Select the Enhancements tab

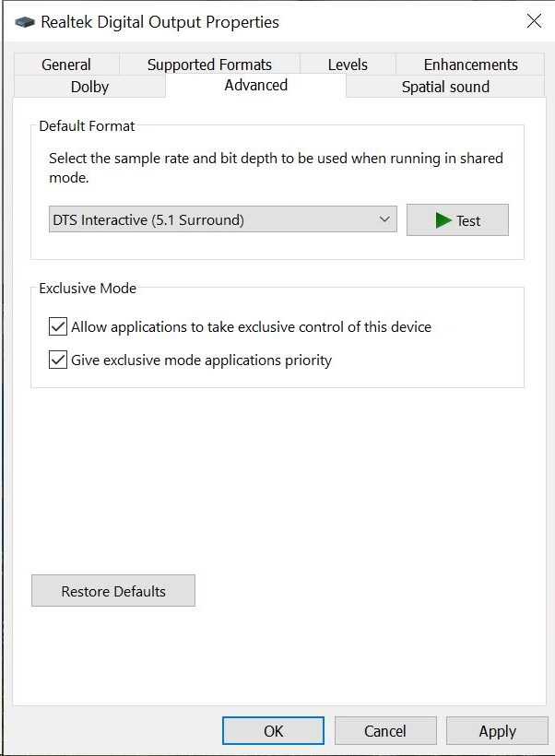pyautogui.click(x=470, y=65)
